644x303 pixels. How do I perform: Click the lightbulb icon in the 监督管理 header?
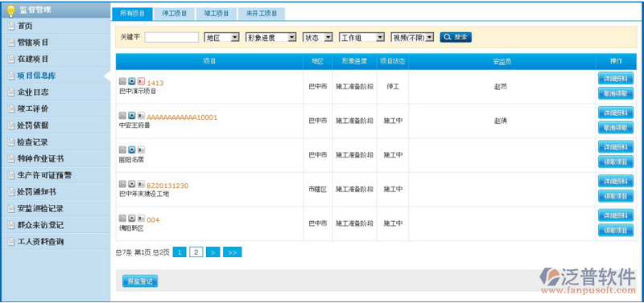(x=10, y=10)
